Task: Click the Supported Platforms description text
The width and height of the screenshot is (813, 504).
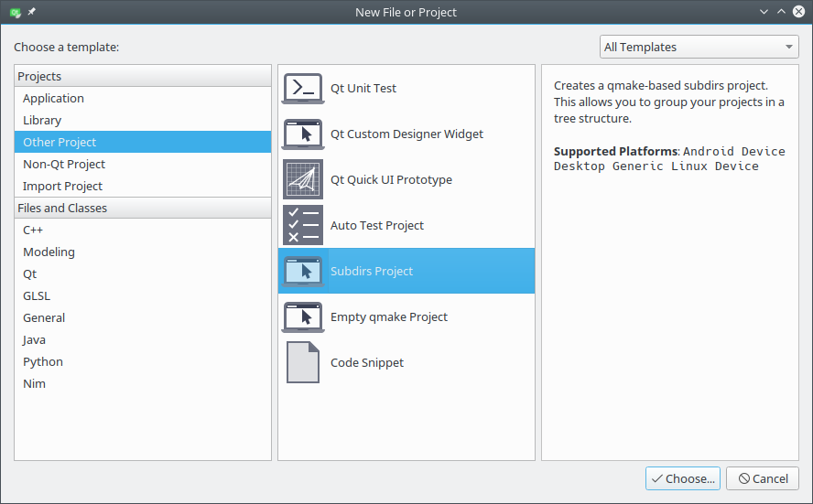Action: (x=669, y=158)
